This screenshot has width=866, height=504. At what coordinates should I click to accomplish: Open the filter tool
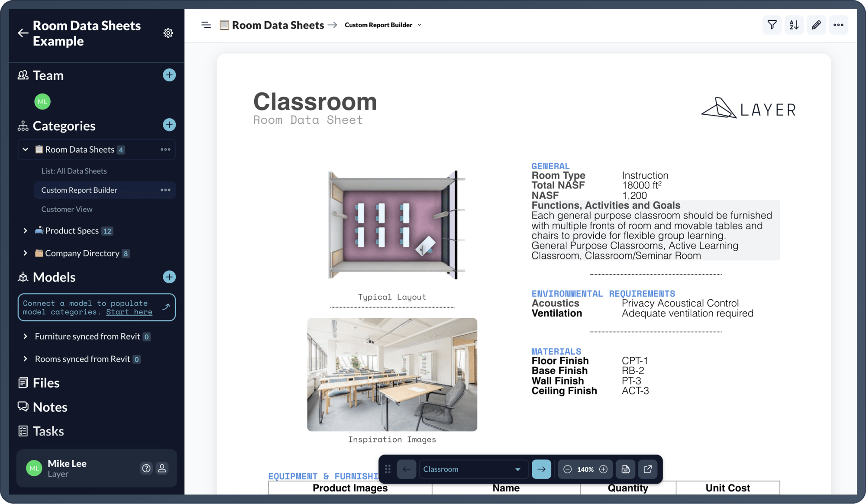[x=772, y=25]
